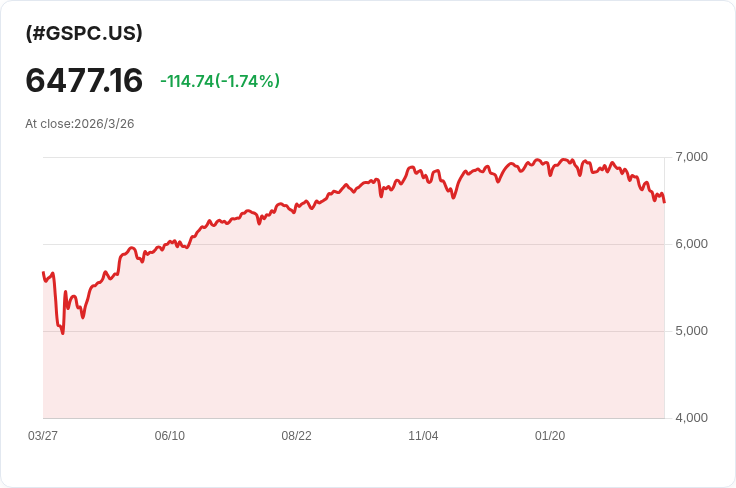The image size is (736, 488).
Task: Click the 03/27 date axis label
Action: pyautogui.click(x=43, y=436)
